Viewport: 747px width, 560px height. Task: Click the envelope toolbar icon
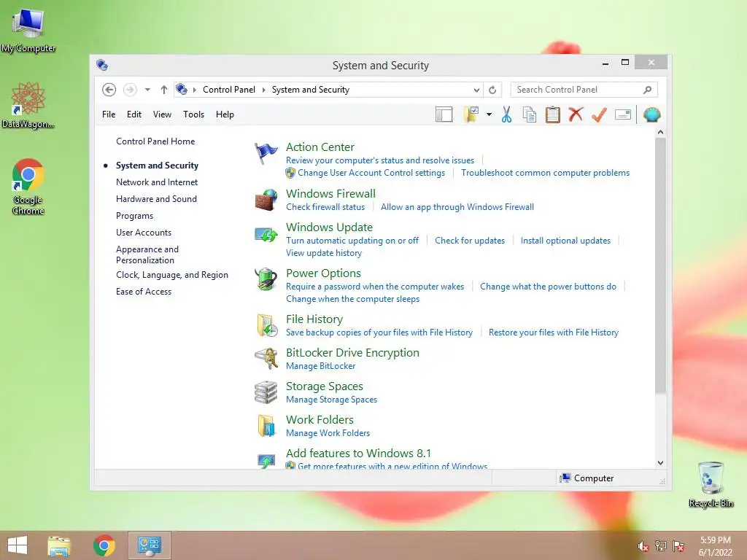click(x=623, y=114)
